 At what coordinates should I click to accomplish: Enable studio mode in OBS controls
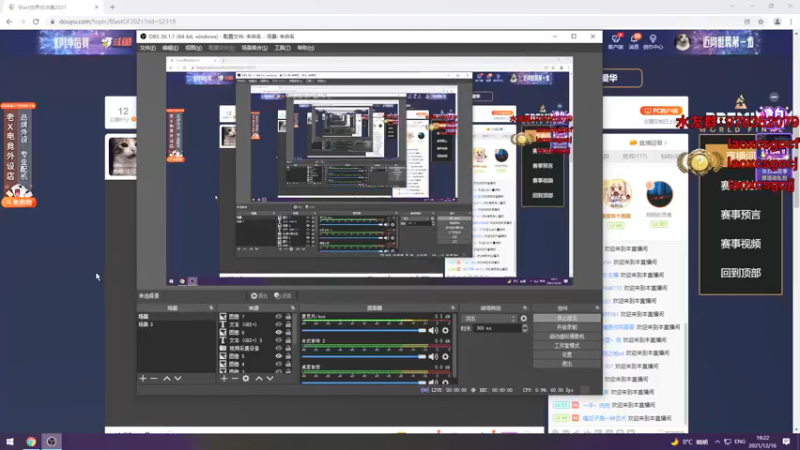pyautogui.click(x=566, y=345)
